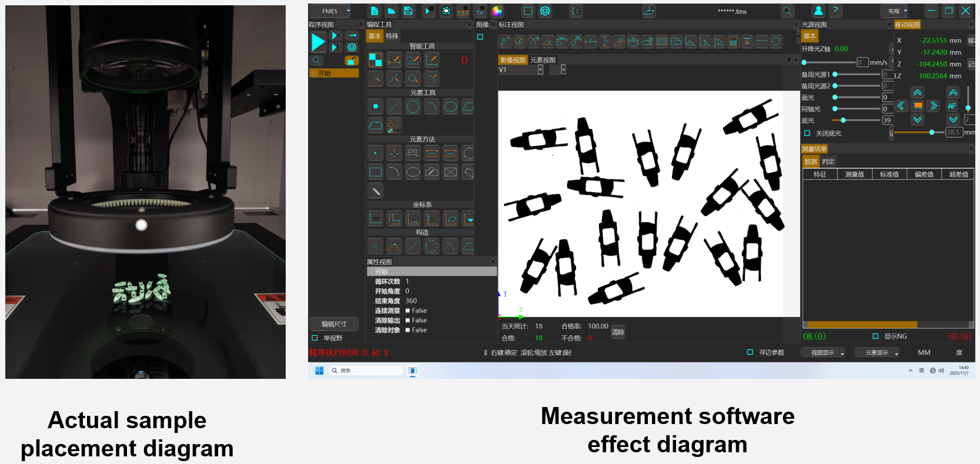The height and width of the screenshot is (464, 980).
Task: Save the program with the floppy icon
Action: [x=408, y=11]
